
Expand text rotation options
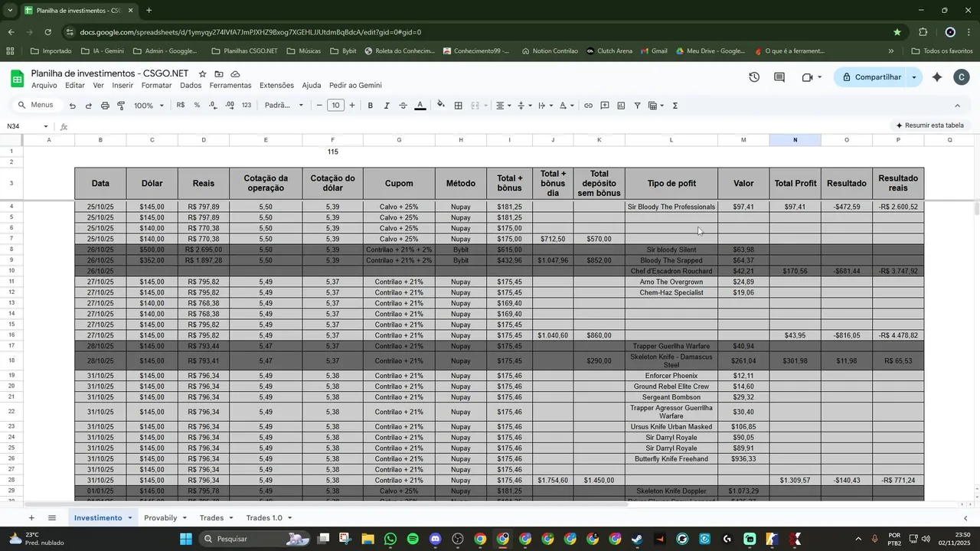tap(567, 106)
